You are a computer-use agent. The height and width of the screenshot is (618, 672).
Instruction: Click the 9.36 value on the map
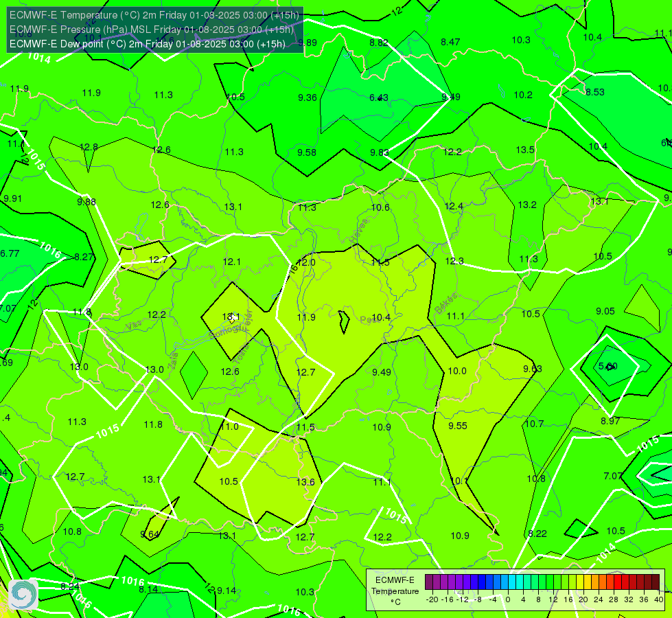click(x=308, y=98)
